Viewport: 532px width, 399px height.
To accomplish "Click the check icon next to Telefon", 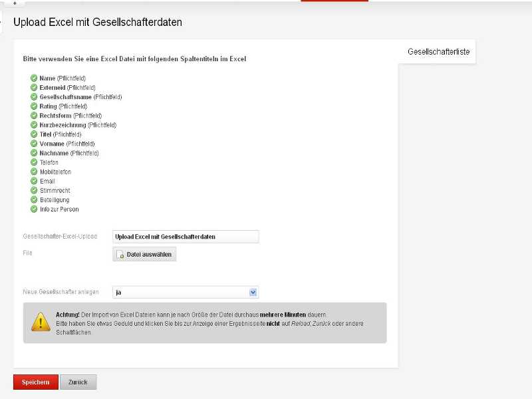I will click(x=34, y=162).
